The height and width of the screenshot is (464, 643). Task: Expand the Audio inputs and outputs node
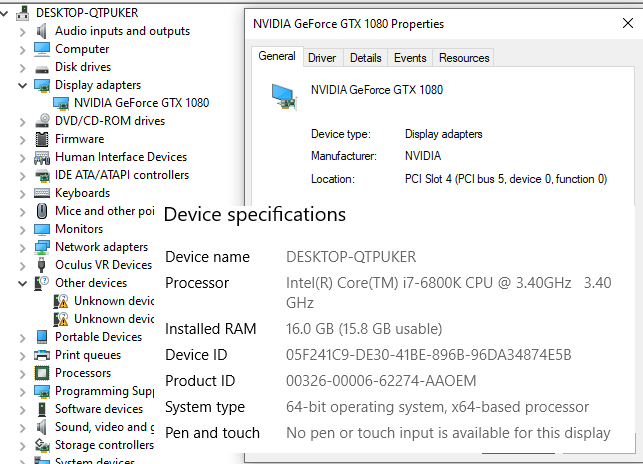pyautogui.click(x=23, y=32)
